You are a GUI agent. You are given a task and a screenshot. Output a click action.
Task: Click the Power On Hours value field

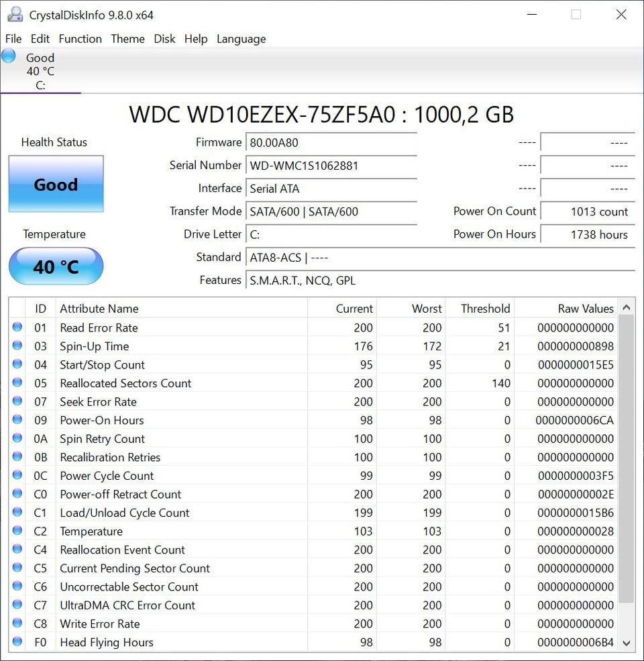coord(588,234)
